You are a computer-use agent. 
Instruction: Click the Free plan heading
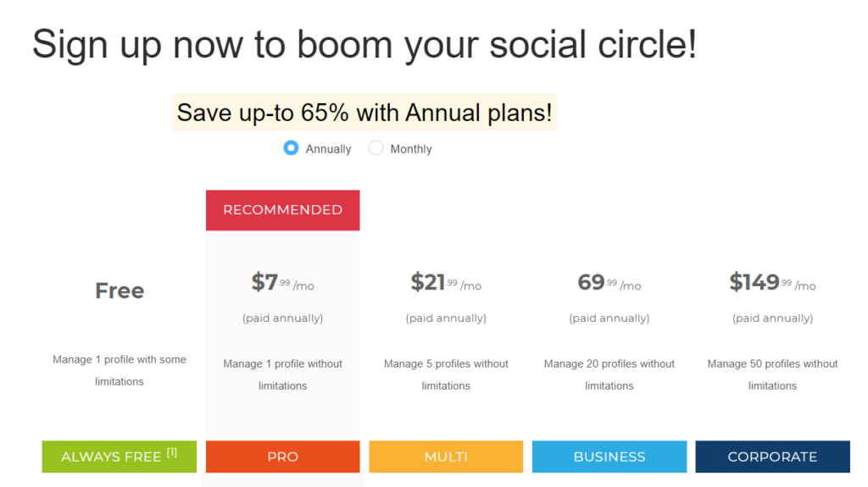[120, 291]
